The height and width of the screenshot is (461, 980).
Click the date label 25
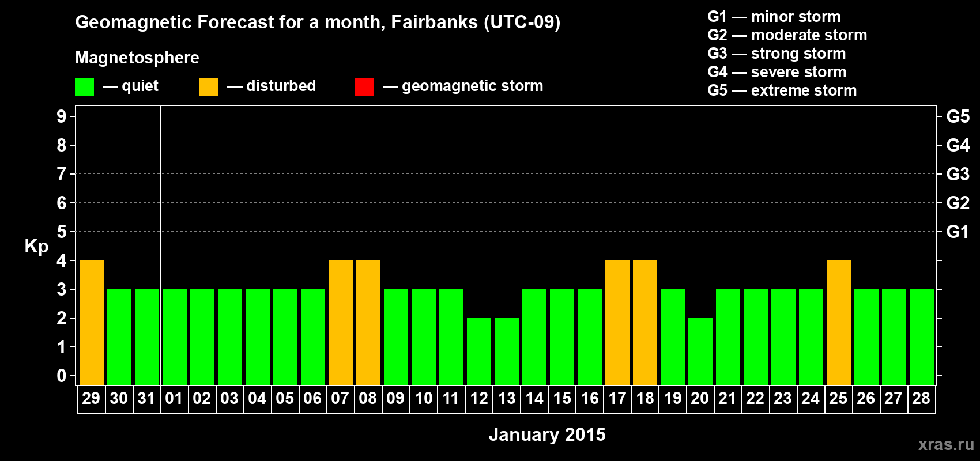pyautogui.click(x=838, y=398)
